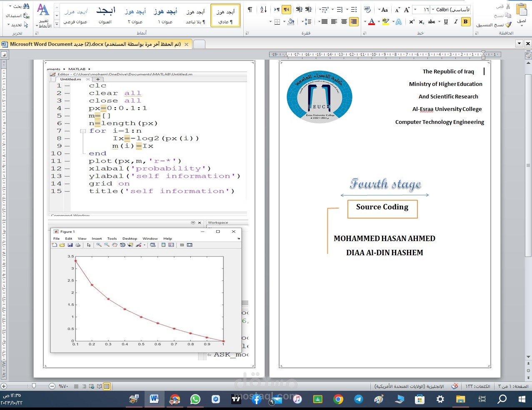Apply underline with the U icon
532x410 pixels.
pos(446,22)
